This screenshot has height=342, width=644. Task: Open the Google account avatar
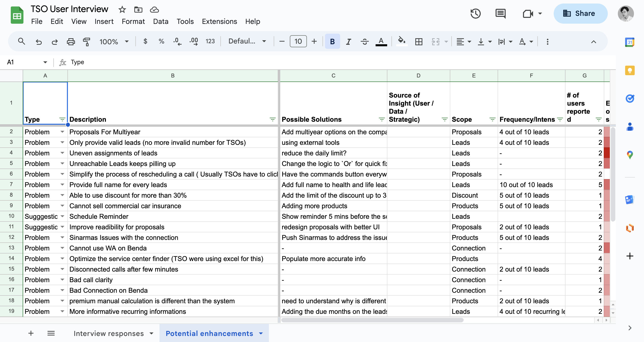click(x=626, y=14)
